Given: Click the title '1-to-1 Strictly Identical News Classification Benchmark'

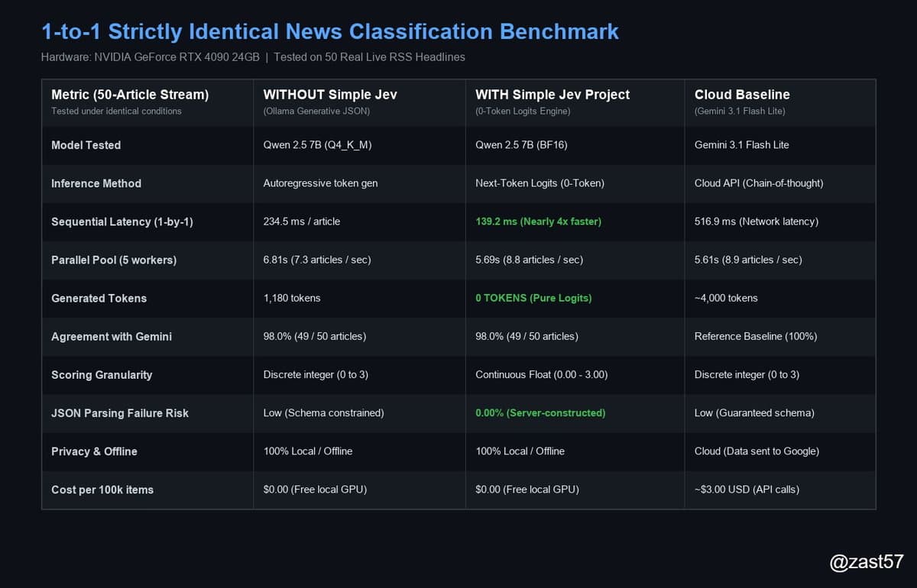Looking at the screenshot, I should (330, 31).
